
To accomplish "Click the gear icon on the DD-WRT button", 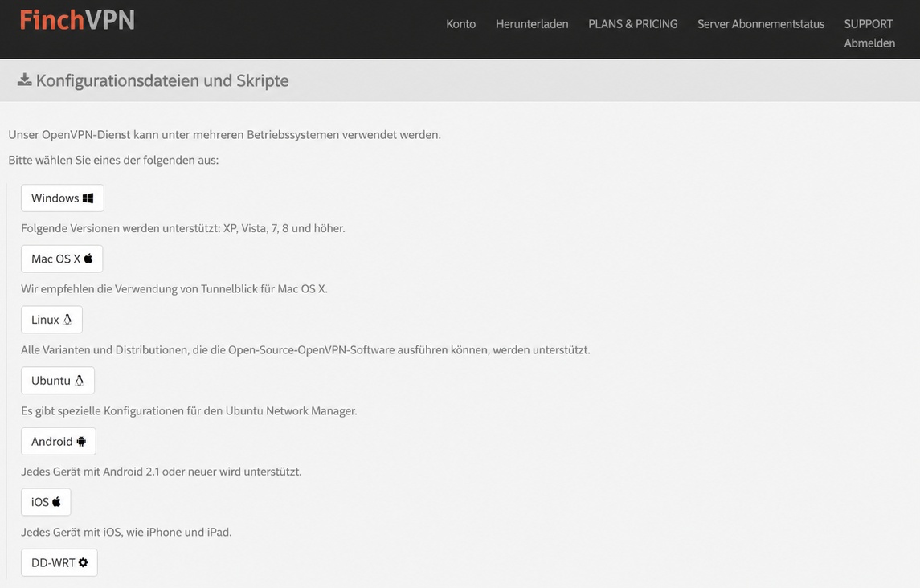I will pos(84,563).
